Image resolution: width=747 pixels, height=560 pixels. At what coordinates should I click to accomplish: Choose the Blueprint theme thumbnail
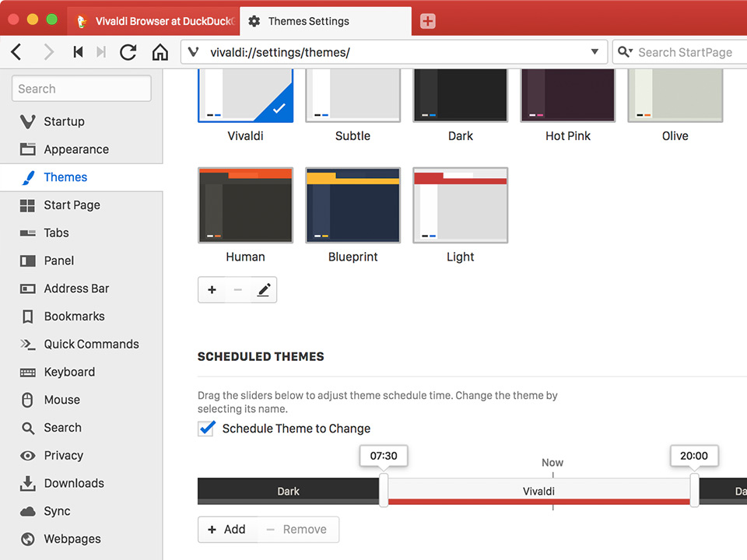353,205
